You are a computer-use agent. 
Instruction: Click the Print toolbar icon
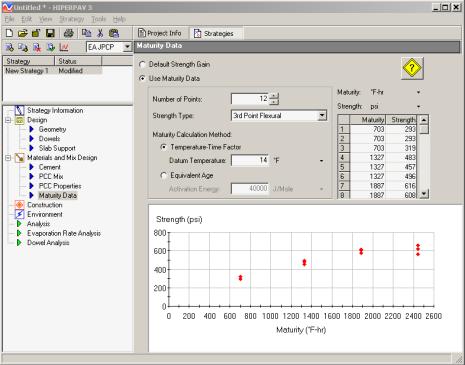(69, 33)
